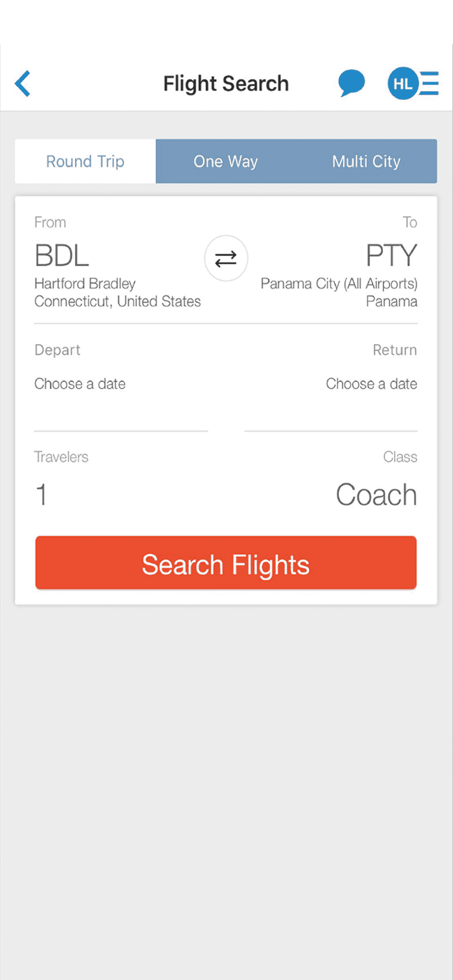
Task: Change the PTY destination airport
Action: pyautogui.click(x=391, y=256)
